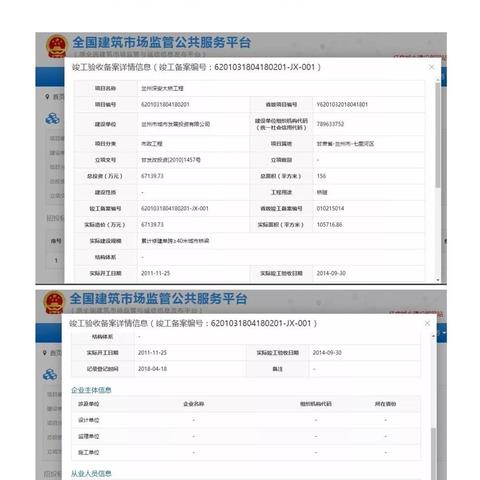
Task: Click the 建设单位 label cell
Action: click(x=106, y=124)
